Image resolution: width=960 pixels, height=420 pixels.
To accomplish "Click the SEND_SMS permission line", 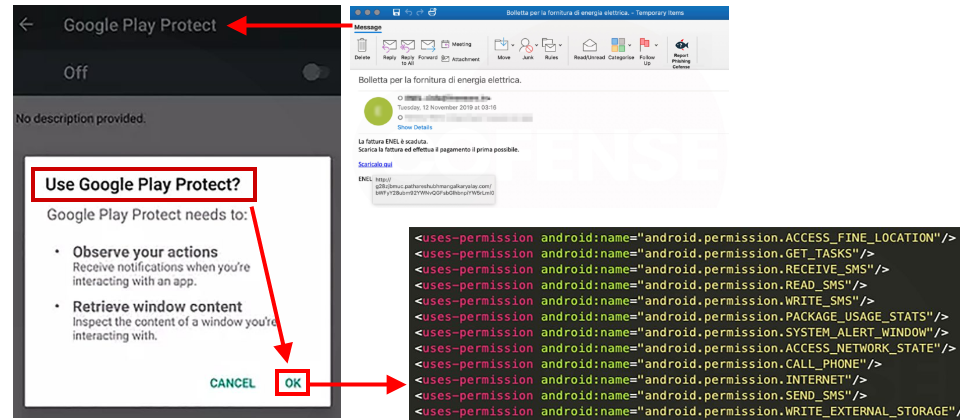I will (x=640, y=396).
